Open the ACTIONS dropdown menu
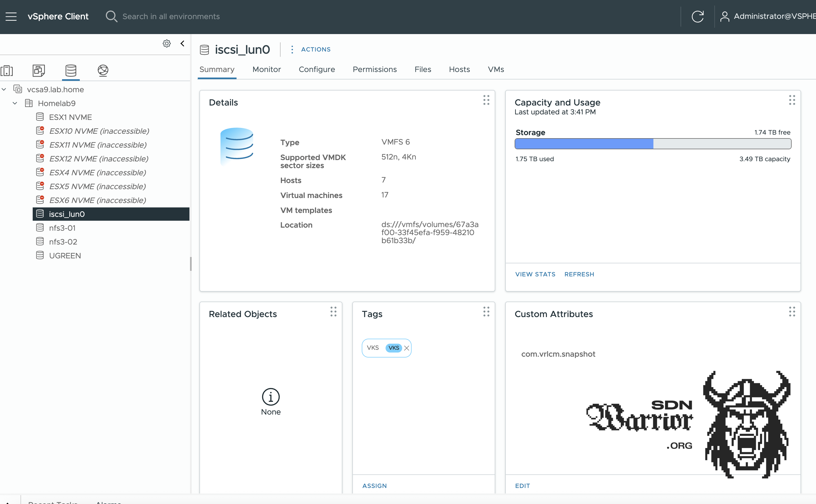This screenshot has width=816, height=504. 315,49
